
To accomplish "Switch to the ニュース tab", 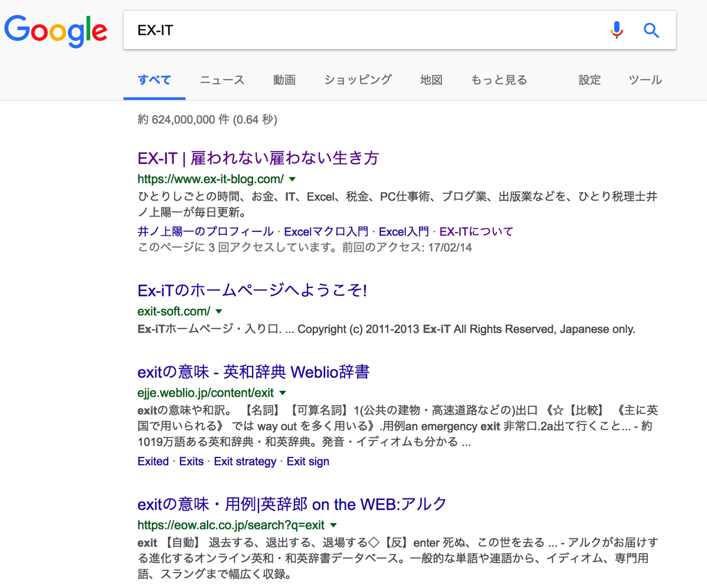I will point(222,80).
